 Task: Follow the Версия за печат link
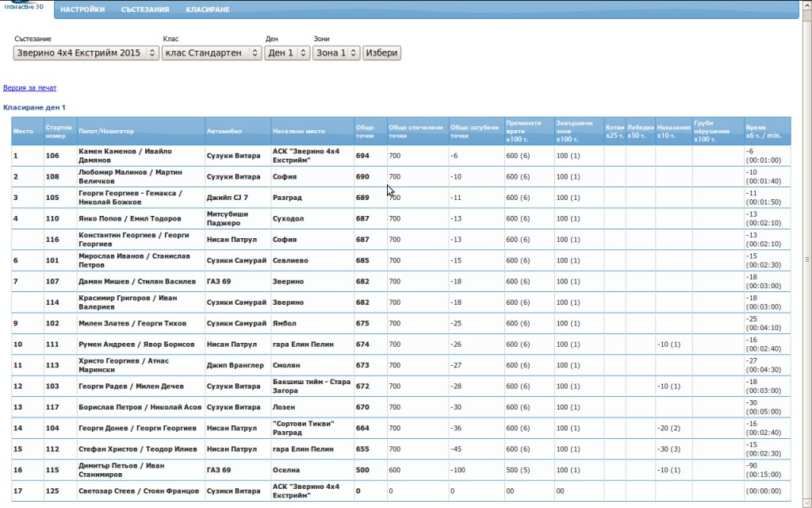pyautogui.click(x=29, y=88)
